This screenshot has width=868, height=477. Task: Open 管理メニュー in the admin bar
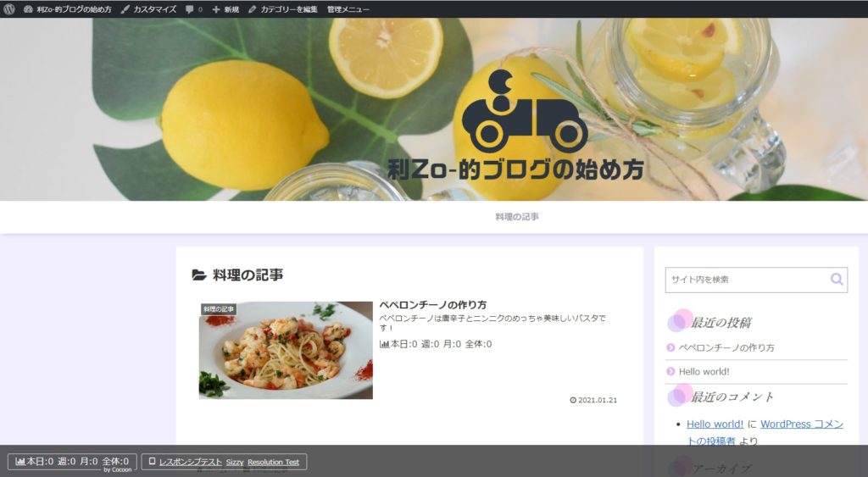[x=348, y=9]
